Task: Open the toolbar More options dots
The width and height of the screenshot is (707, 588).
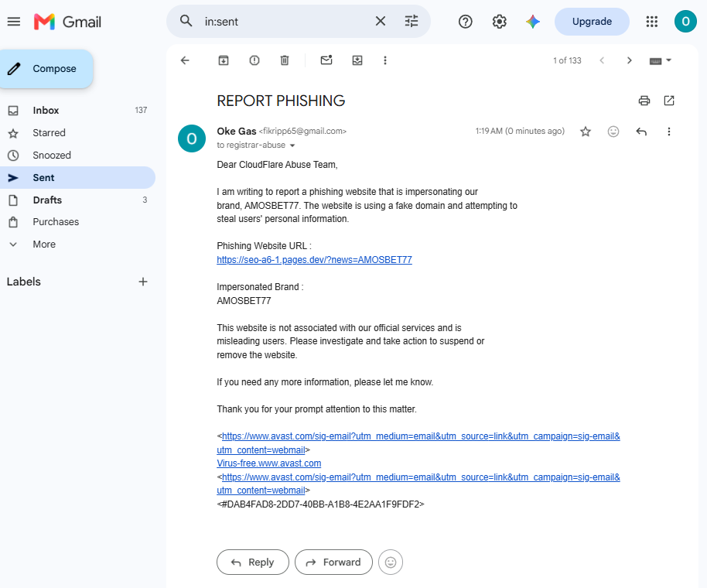Action: (x=385, y=60)
